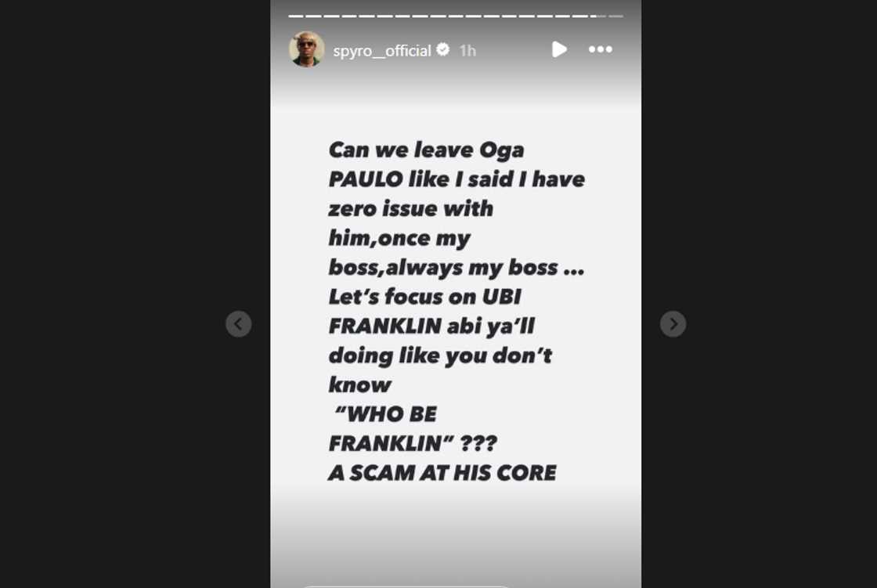Viewport: 877px width, 588px height.
Task: Click the "zero issue with" text line
Action: tap(410, 209)
